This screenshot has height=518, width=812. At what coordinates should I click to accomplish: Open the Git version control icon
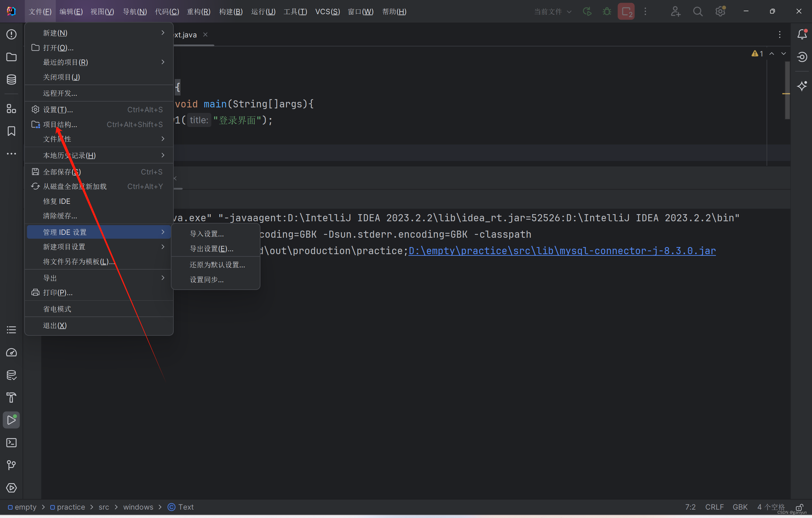point(12,465)
